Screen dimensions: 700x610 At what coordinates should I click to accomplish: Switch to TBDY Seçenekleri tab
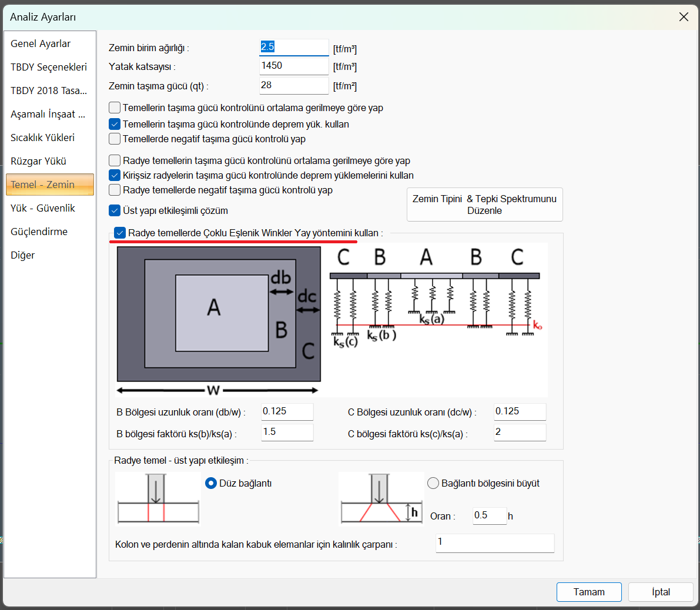[x=49, y=67]
